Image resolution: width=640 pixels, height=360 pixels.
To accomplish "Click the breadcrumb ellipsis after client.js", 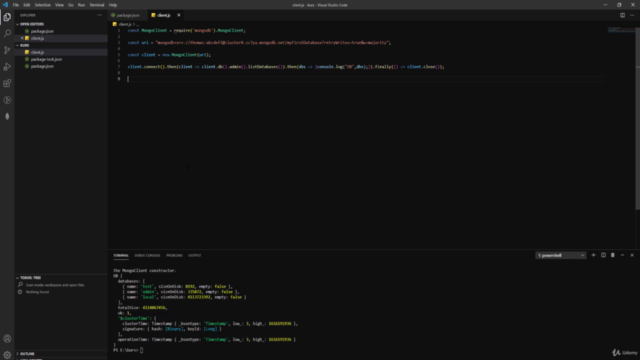I will (x=138, y=24).
